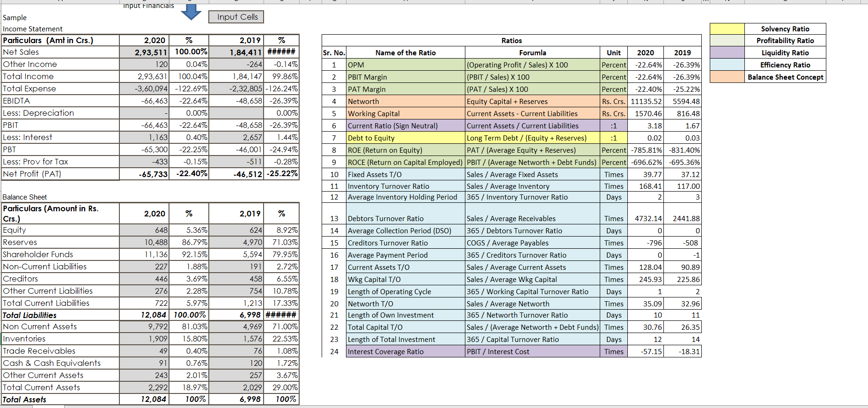
Task: Select the Total Income row label
Action: (x=60, y=76)
